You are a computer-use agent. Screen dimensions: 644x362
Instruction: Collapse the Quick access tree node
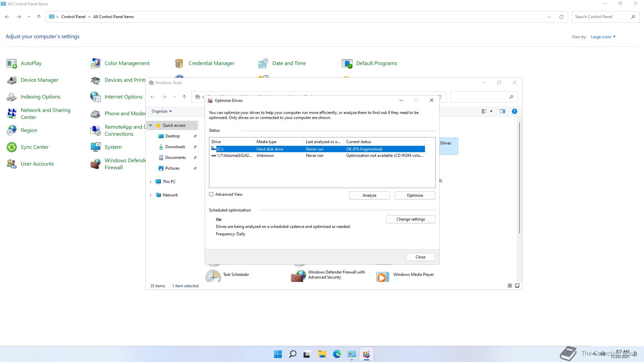(x=150, y=125)
